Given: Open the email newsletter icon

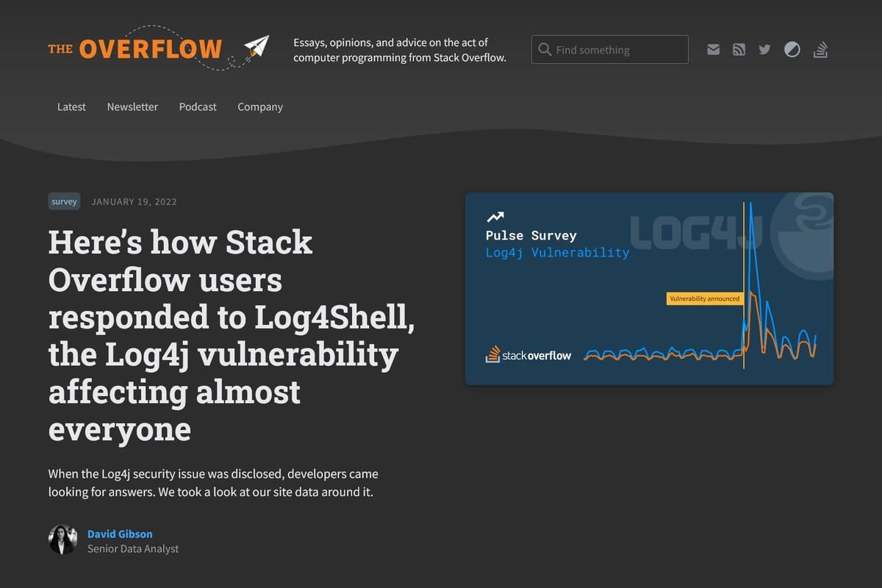Looking at the screenshot, I should point(713,49).
